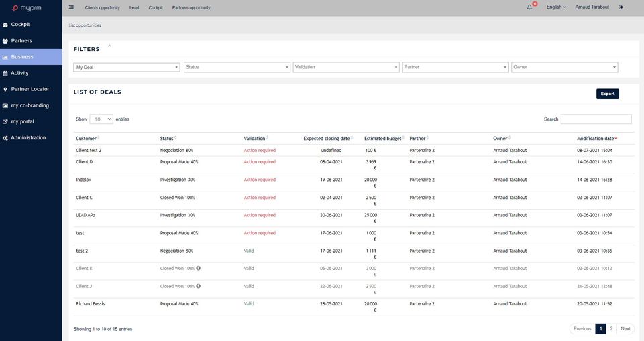Click the logout icon beside Arnaud Tarabout

click(621, 7)
